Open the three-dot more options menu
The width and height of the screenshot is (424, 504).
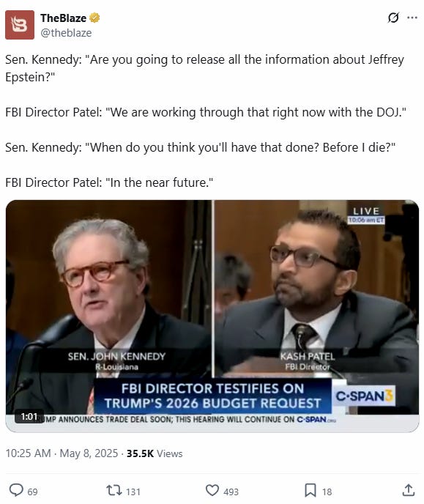click(412, 18)
